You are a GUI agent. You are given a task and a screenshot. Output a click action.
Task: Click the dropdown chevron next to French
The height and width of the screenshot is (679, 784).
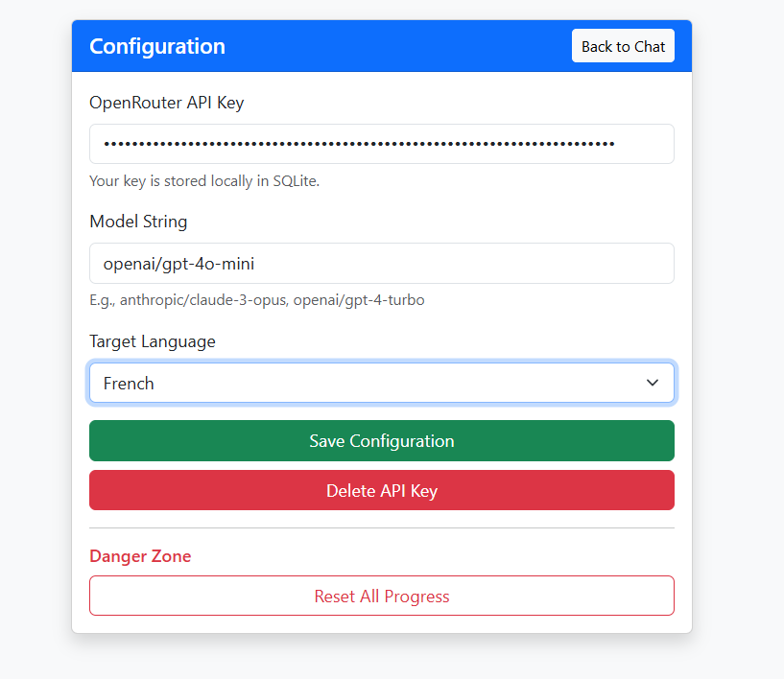652,382
